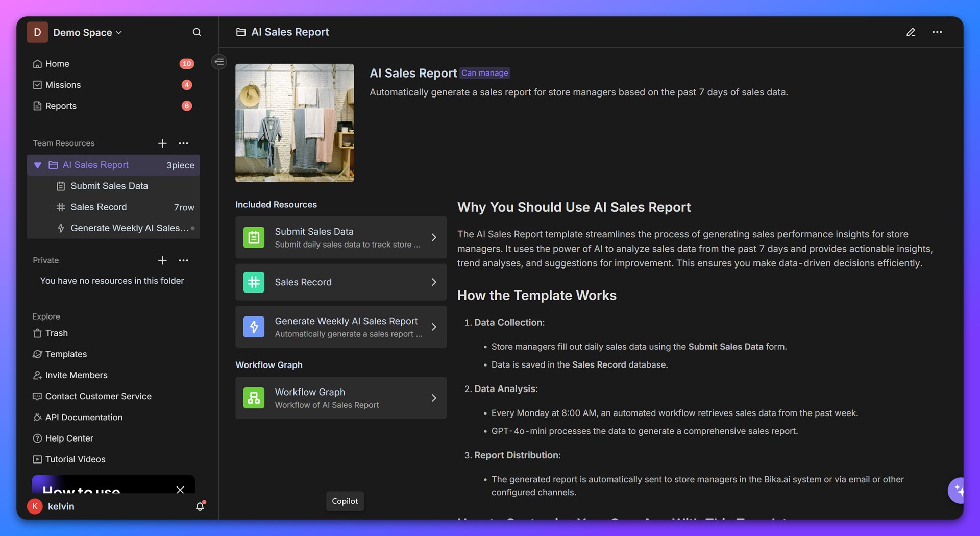Open Private section more options
980x536 pixels.
184,260
